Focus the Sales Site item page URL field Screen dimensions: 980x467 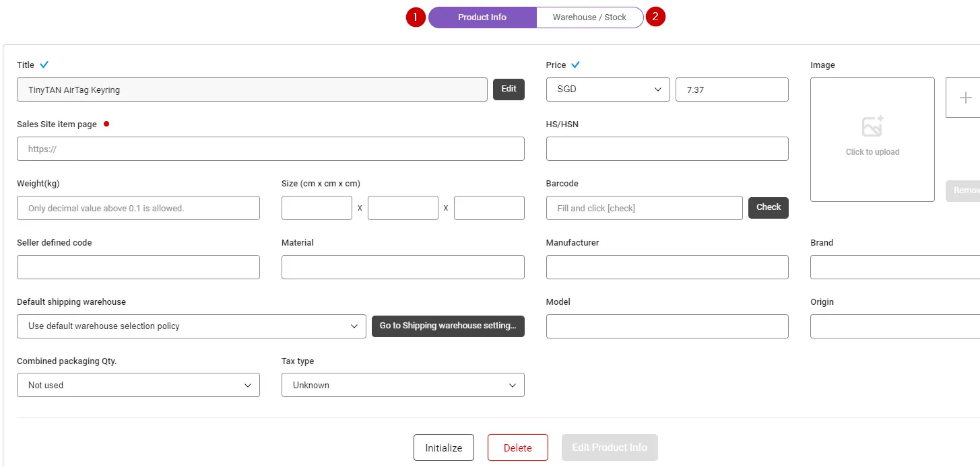(271, 149)
